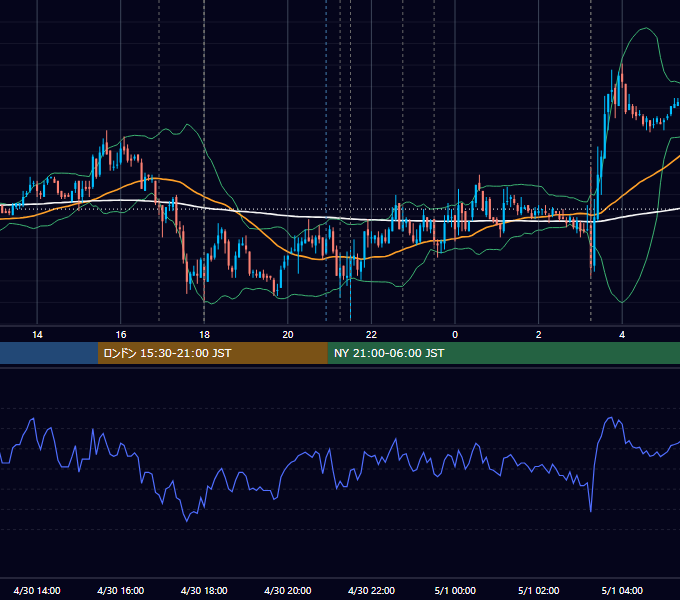Click the 4/30 20:00 time label
The image size is (680, 600).
pos(288,590)
